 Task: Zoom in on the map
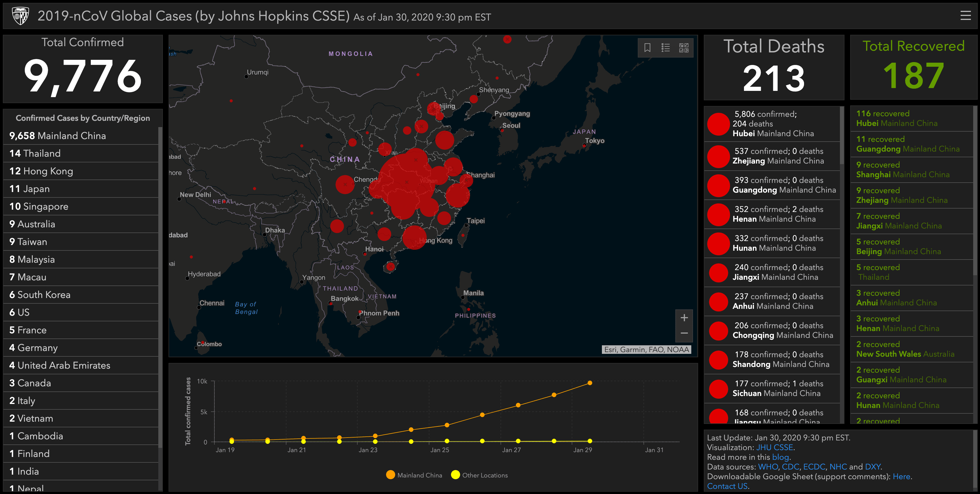684,318
